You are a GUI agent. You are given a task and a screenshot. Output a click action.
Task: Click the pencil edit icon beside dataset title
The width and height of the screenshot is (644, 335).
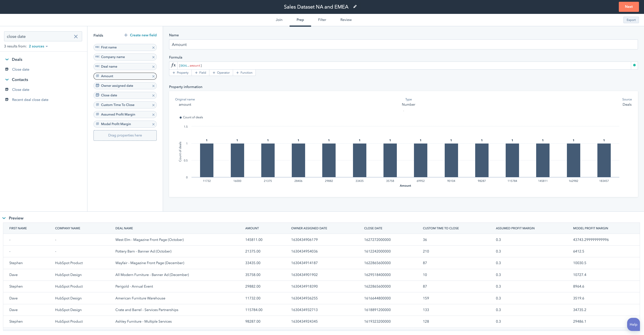point(355,7)
